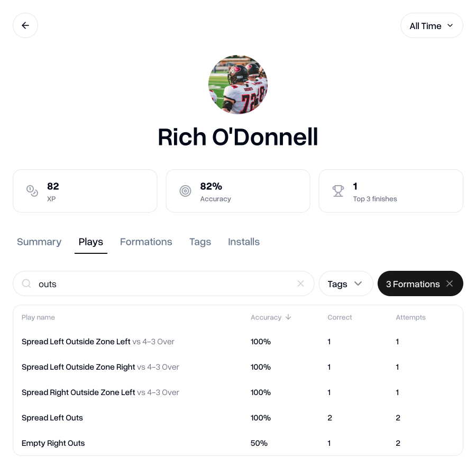Open Empty Right Outs play row
476x476 pixels.
click(x=53, y=443)
